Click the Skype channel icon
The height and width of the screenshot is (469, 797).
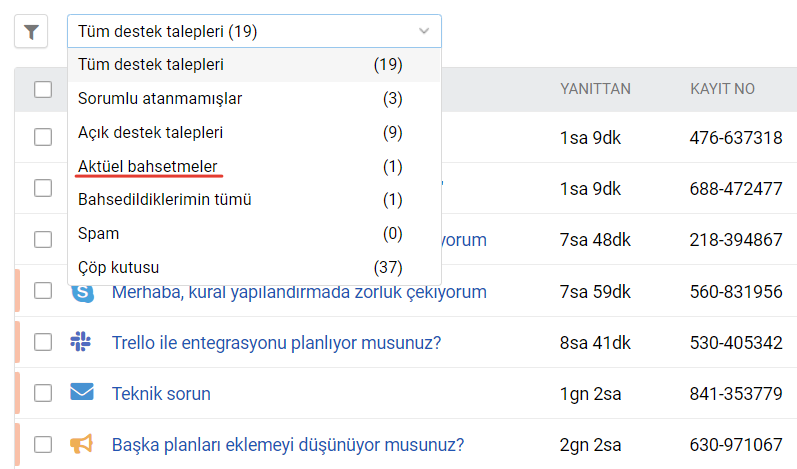[x=82, y=292]
